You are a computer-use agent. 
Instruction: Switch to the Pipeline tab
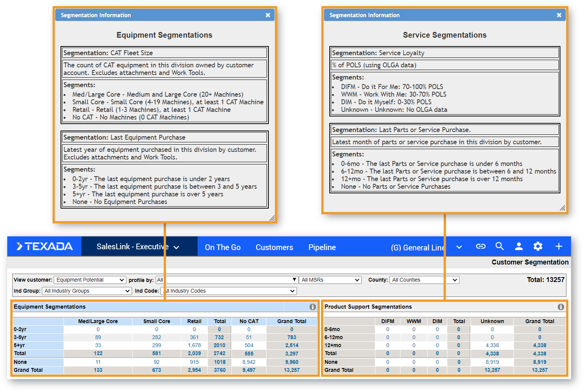[322, 247]
